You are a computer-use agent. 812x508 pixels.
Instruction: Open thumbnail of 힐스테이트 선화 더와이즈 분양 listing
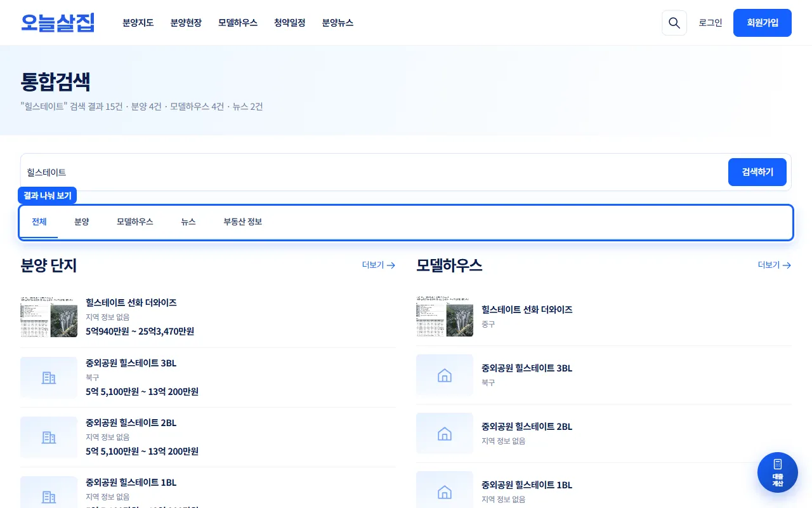(49, 316)
